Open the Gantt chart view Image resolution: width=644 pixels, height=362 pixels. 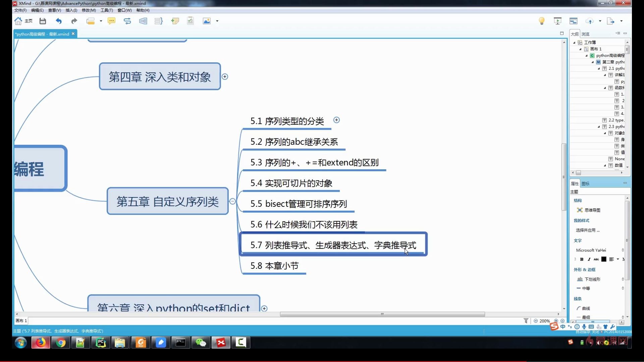click(574, 21)
